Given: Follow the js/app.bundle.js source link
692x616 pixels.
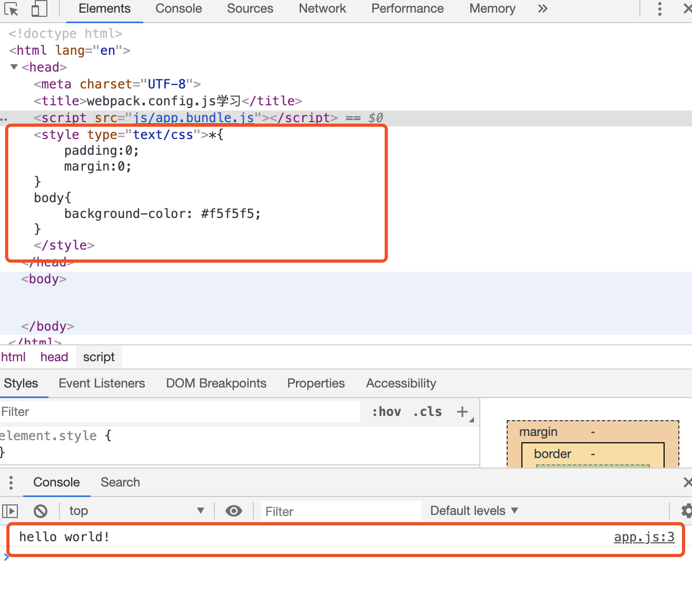Looking at the screenshot, I should point(194,117).
